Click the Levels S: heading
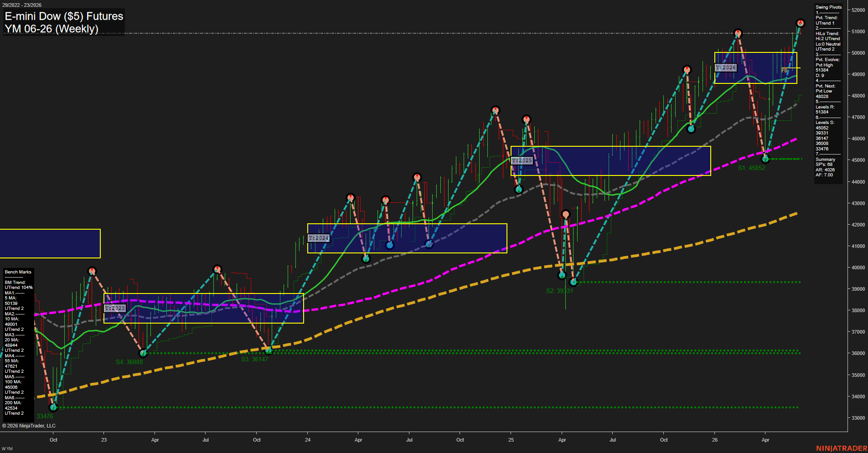This screenshot has height=453, width=868. [825, 123]
